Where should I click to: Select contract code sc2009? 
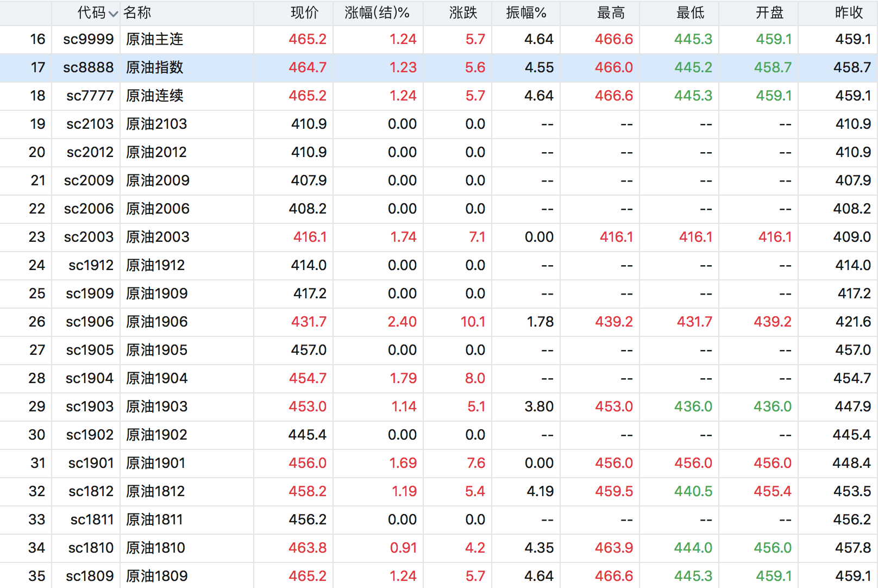click(89, 180)
